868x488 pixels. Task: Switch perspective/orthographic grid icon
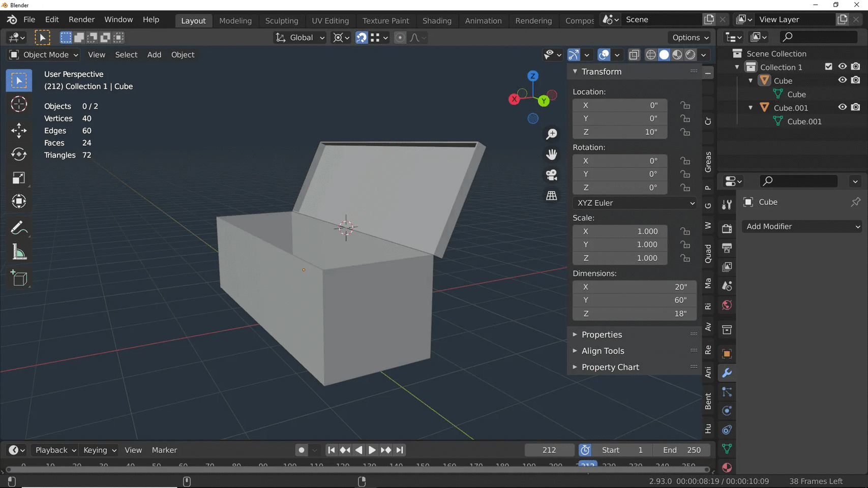click(x=552, y=195)
